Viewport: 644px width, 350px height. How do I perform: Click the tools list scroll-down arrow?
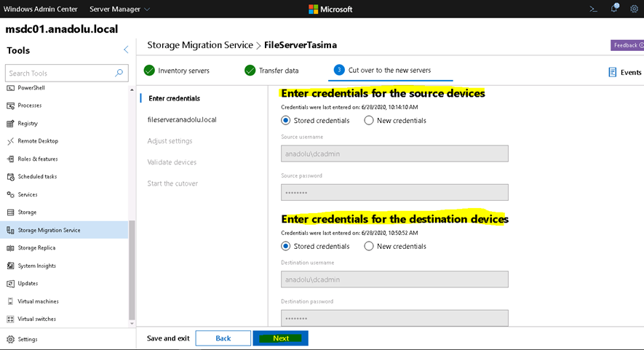(132, 323)
